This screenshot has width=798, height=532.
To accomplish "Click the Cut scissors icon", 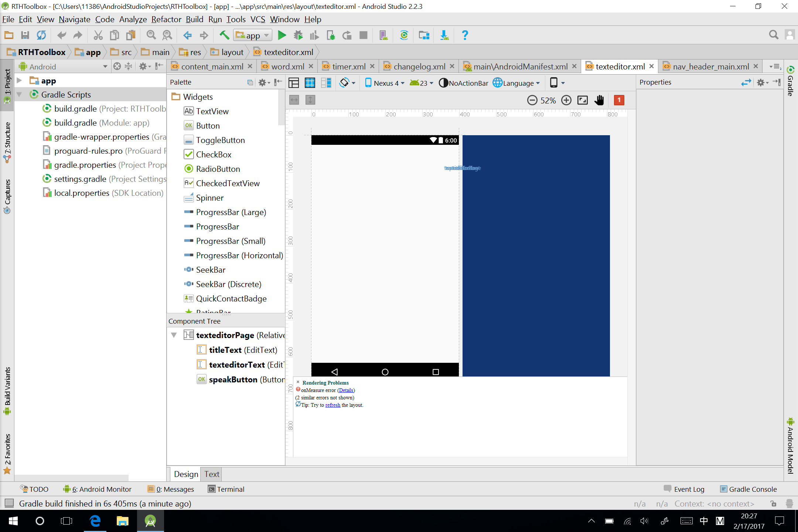I will tap(98, 35).
